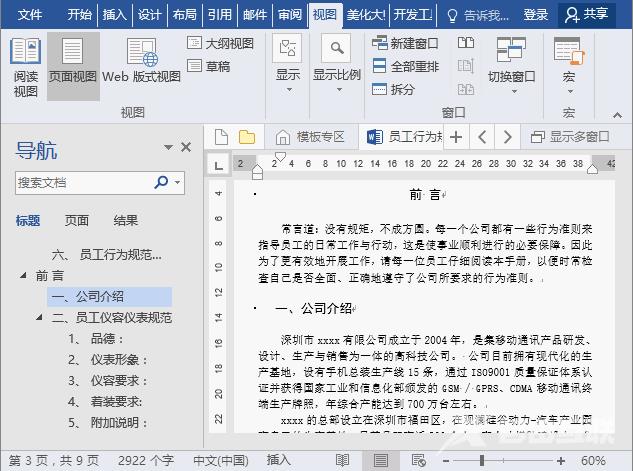Open search options dropdown arrow
633x471 pixels.
[178, 182]
